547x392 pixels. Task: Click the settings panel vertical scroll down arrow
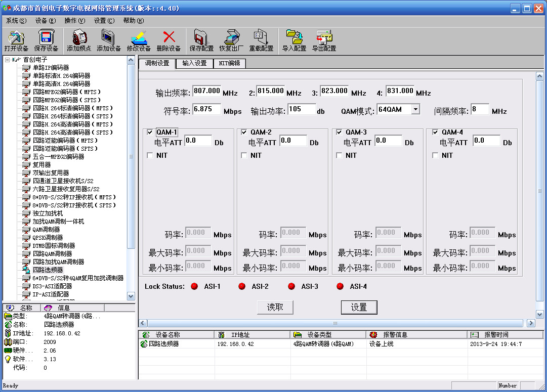(539, 314)
